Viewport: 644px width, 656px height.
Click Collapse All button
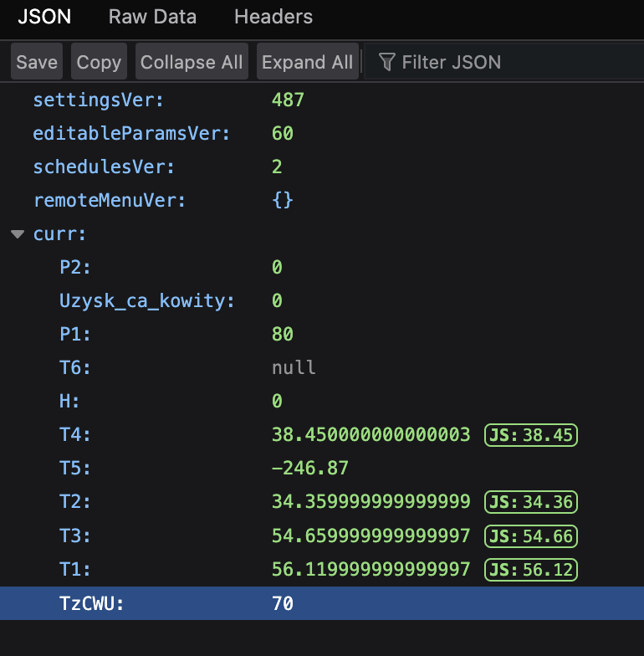pyautogui.click(x=192, y=62)
